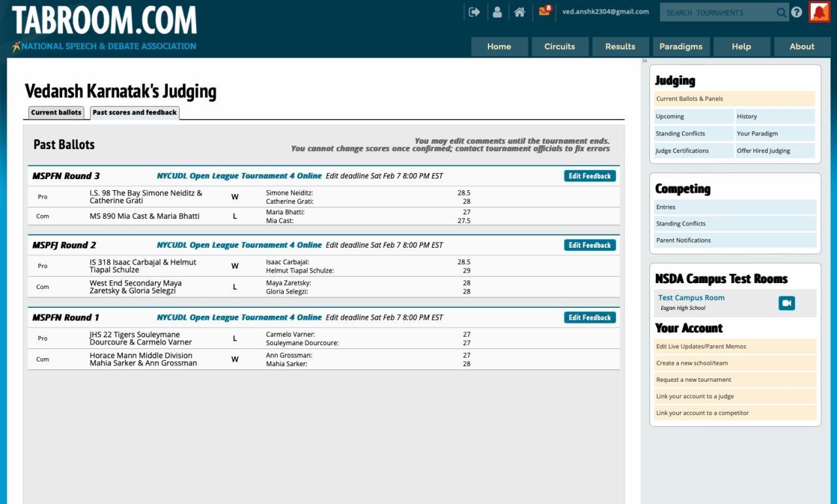Edit Feedback for MSPFJ Round 2
This screenshot has height=504, width=837.
590,245
